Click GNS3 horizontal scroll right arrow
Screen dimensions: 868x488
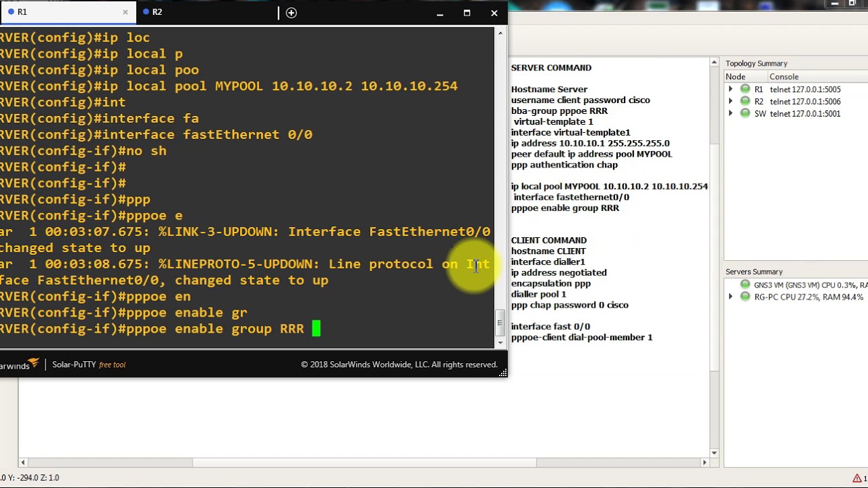(704, 463)
